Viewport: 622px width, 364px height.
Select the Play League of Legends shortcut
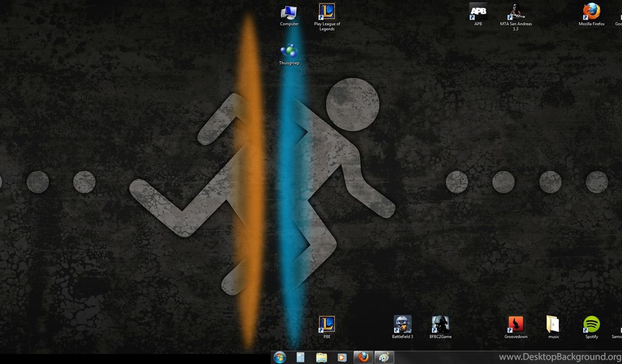[x=327, y=17]
